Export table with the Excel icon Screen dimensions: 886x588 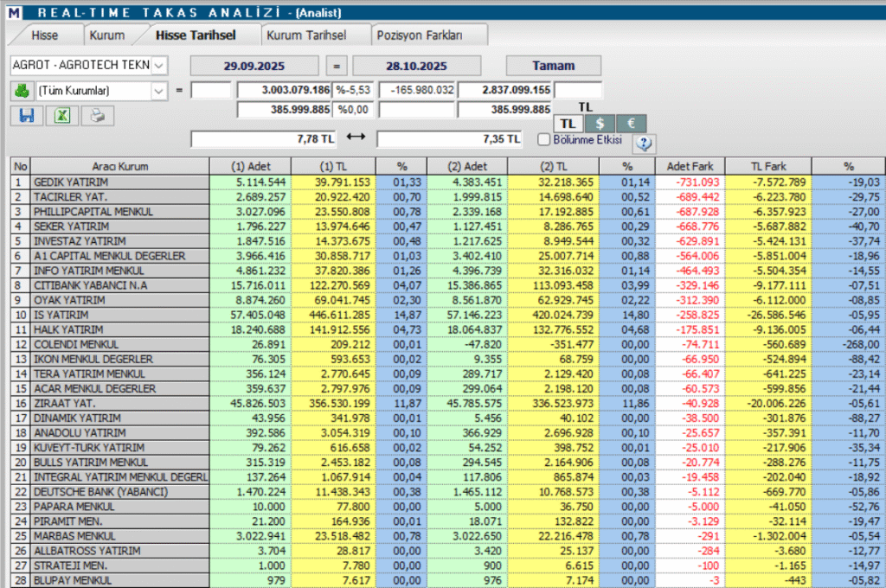(x=62, y=115)
